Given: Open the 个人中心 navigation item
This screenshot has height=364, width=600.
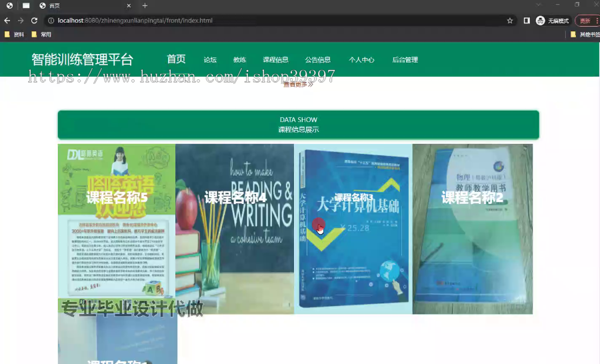Looking at the screenshot, I should point(361,60).
